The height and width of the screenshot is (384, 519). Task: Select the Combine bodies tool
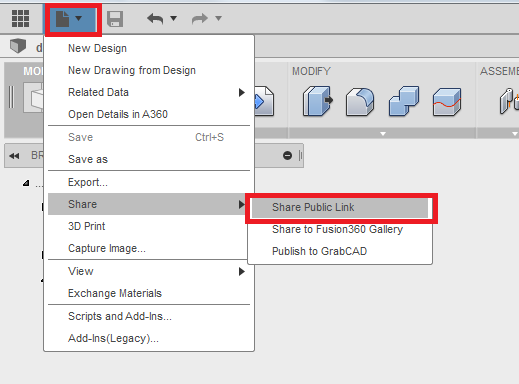tap(404, 101)
